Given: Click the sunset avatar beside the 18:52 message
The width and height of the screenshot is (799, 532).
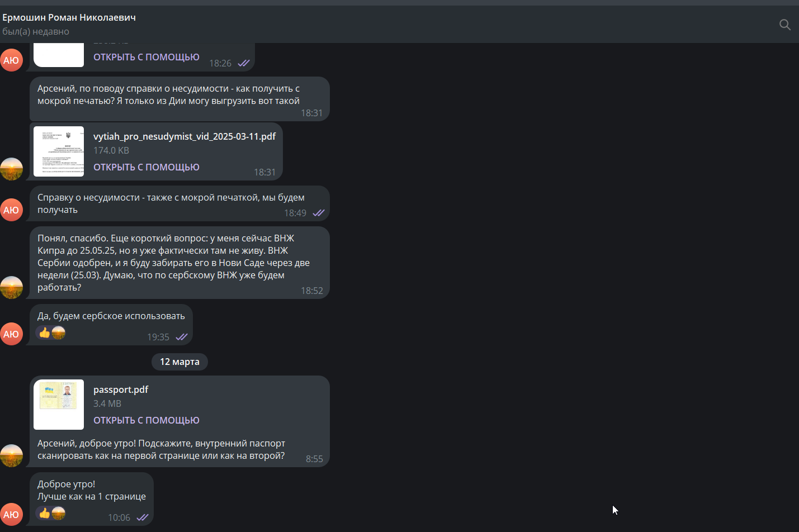Looking at the screenshot, I should [x=11, y=287].
